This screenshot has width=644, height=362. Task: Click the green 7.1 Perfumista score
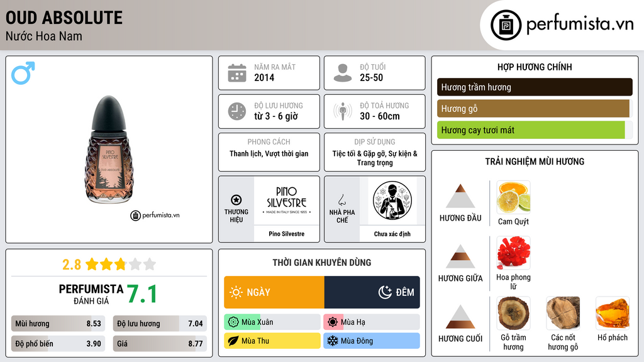coord(142,294)
